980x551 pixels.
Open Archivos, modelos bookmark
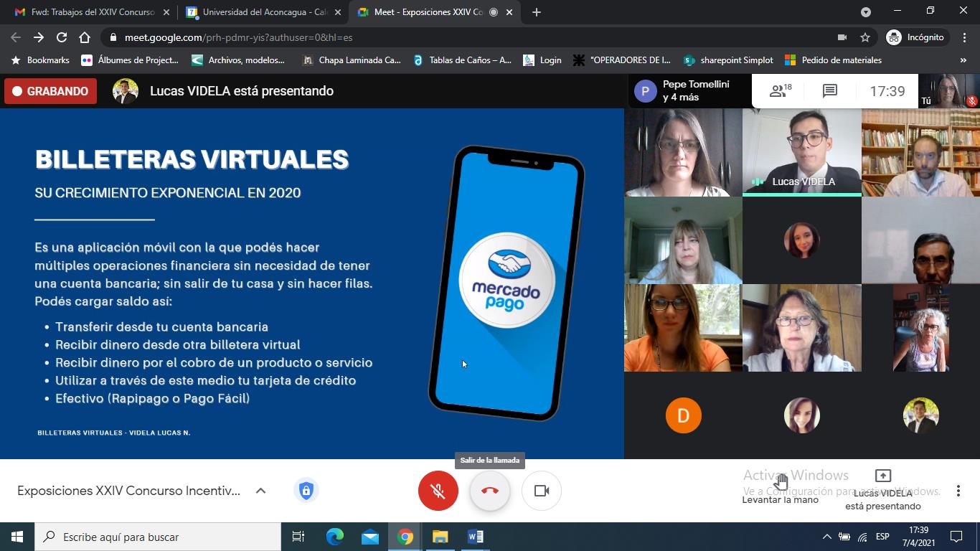[x=238, y=60]
